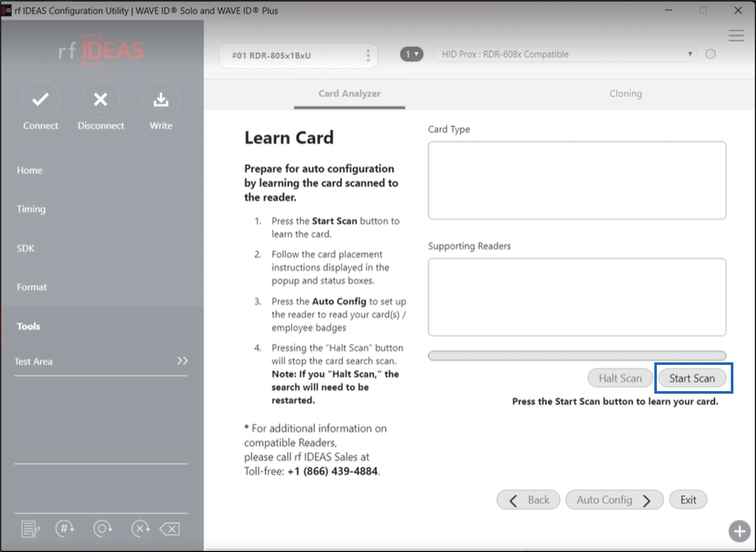This screenshot has height=552, width=756.
Task: Open the SDK menu item
Action: (26, 248)
